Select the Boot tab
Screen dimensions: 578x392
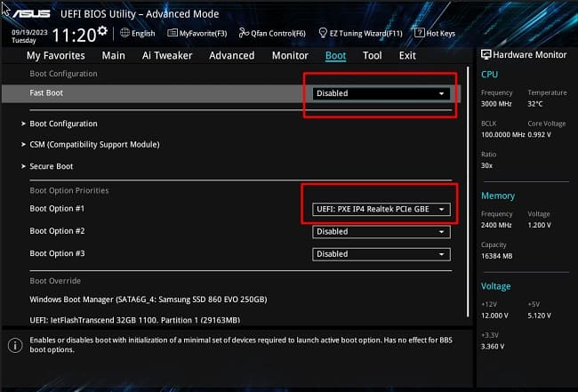click(x=336, y=56)
